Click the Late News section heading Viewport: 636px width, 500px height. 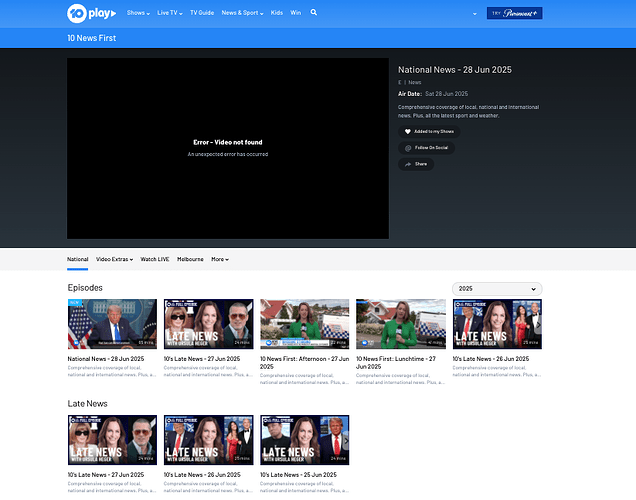pos(88,403)
